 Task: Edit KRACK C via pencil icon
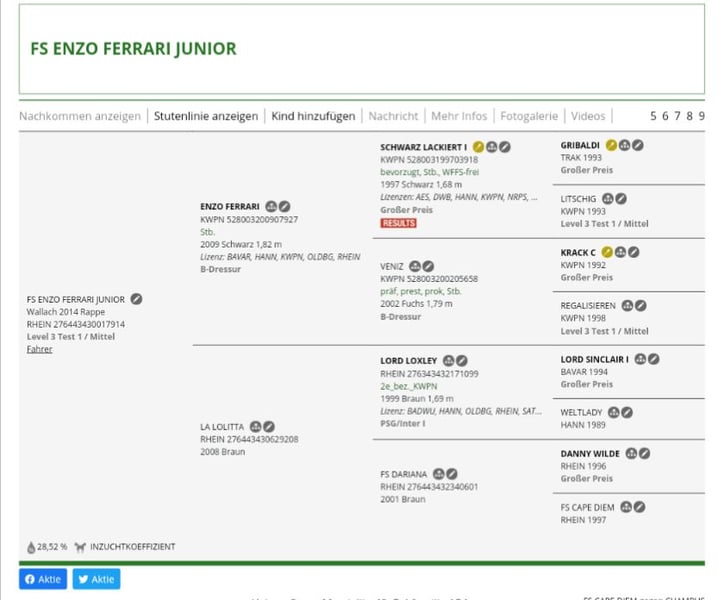[634, 252]
